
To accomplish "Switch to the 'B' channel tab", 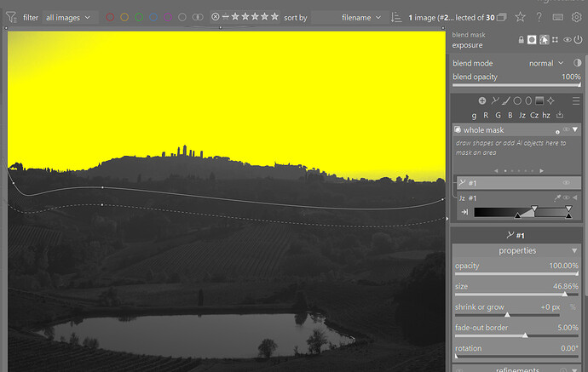I will coord(510,116).
